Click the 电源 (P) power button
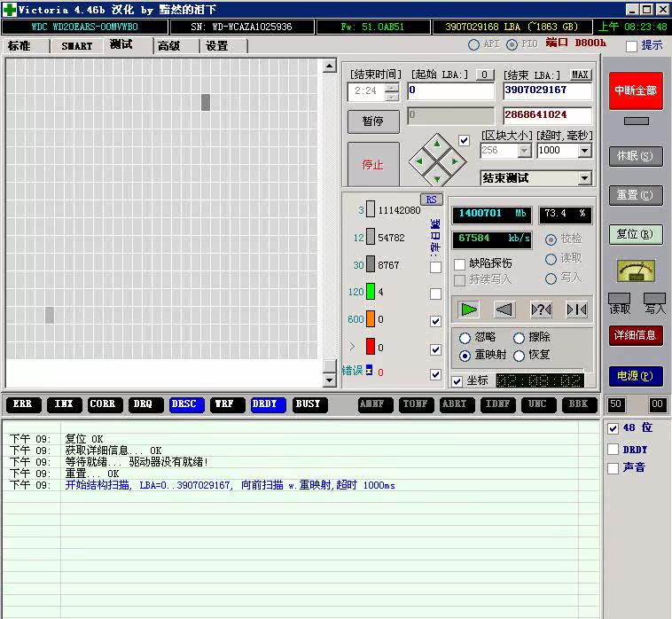The height and width of the screenshot is (619, 672). pyautogui.click(x=636, y=376)
